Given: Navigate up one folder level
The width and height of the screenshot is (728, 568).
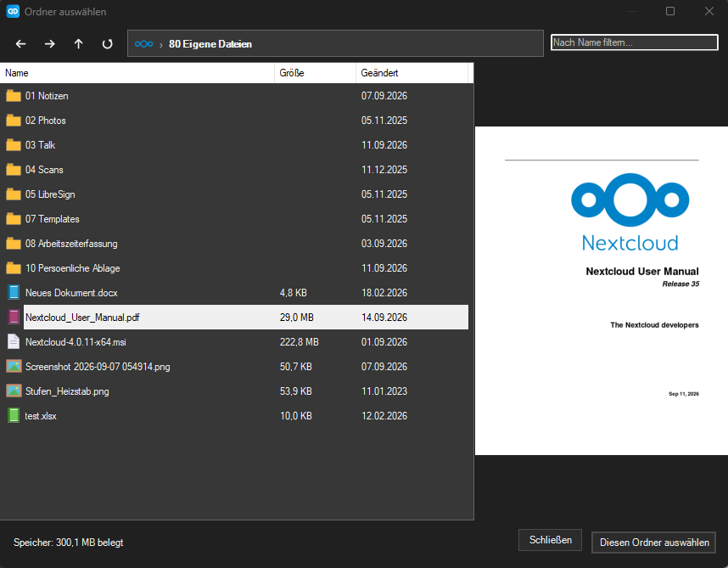Looking at the screenshot, I should pos(78,43).
